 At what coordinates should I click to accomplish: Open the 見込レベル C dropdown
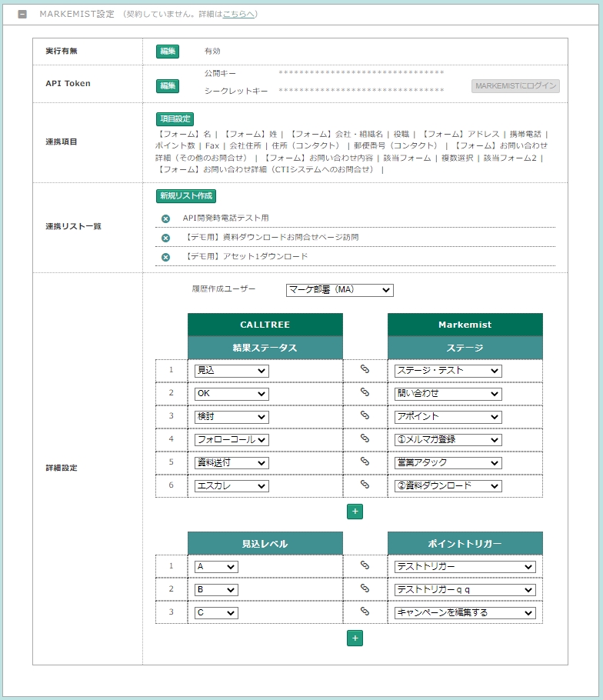pyautogui.click(x=216, y=613)
